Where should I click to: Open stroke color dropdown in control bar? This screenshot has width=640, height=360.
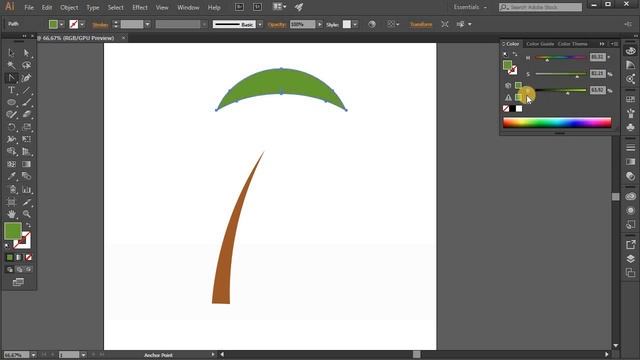tap(82, 24)
